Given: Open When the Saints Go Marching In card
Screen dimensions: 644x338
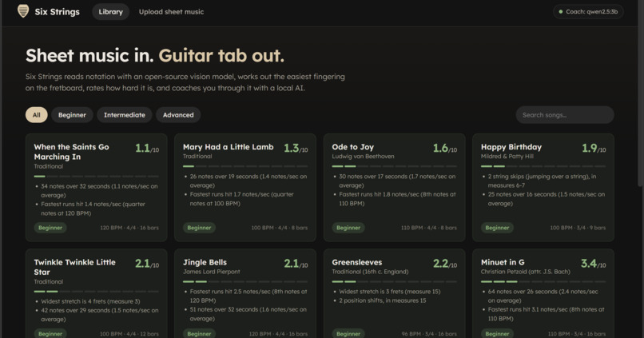Looking at the screenshot, I should click(97, 187).
